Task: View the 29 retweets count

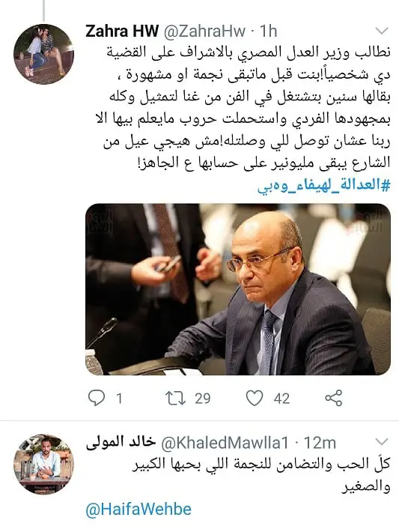Action: click(x=203, y=399)
